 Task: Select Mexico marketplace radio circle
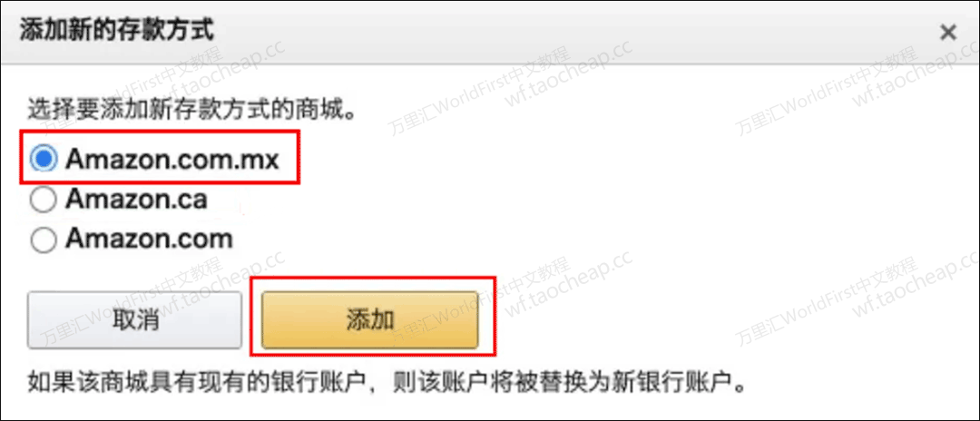(44, 160)
